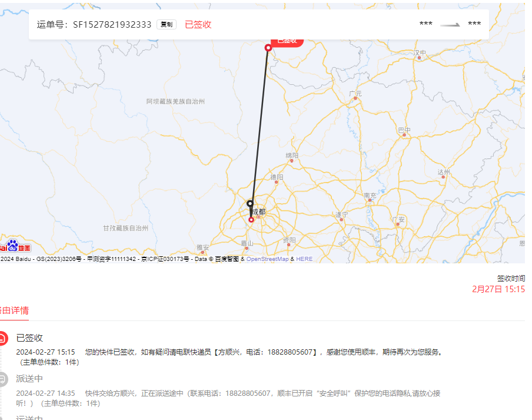Screen dimensions: 532x420
Task: Click the asterisks left of the route arrow
Action: [x=426, y=24]
